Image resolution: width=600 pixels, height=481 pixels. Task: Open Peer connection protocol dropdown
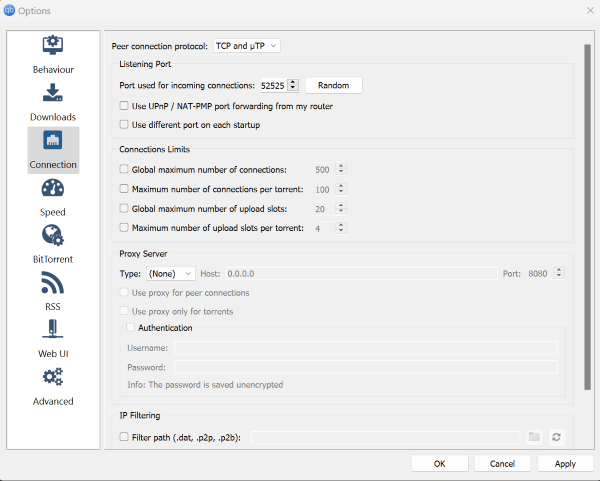(x=246, y=46)
